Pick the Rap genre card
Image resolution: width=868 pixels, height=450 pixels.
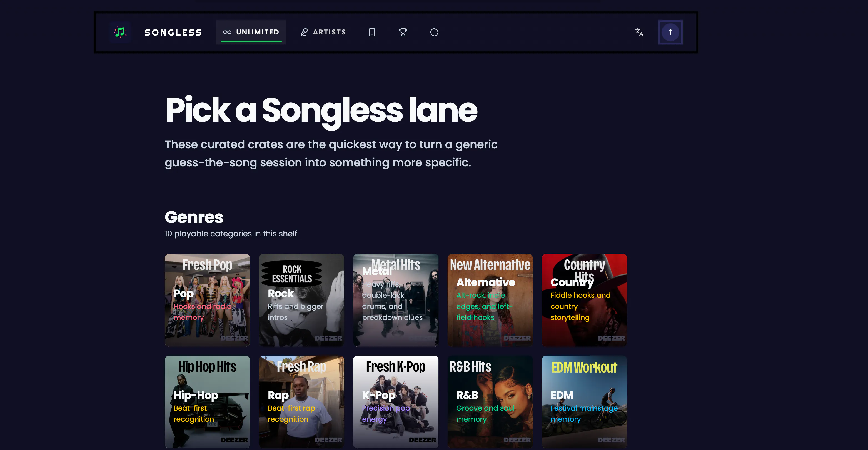pyautogui.click(x=301, y=402)
